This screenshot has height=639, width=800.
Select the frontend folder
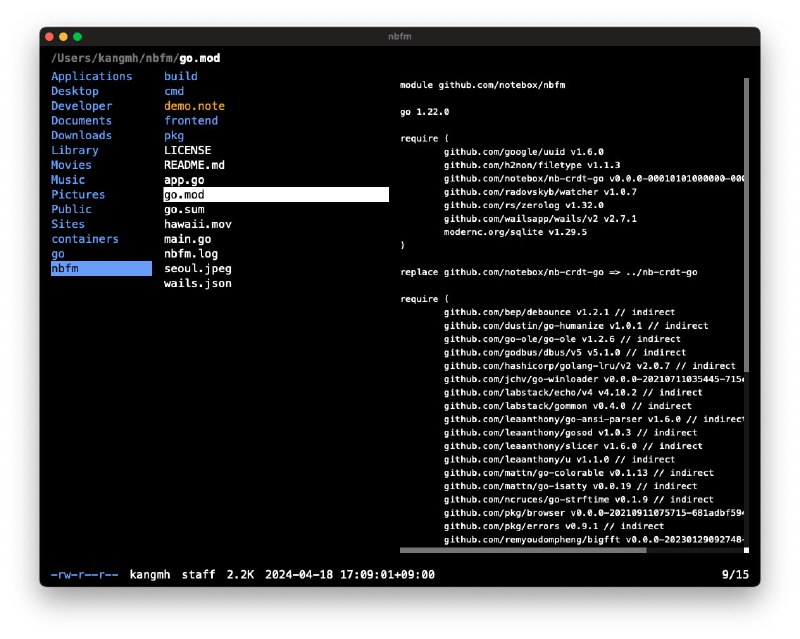[191, 121]
